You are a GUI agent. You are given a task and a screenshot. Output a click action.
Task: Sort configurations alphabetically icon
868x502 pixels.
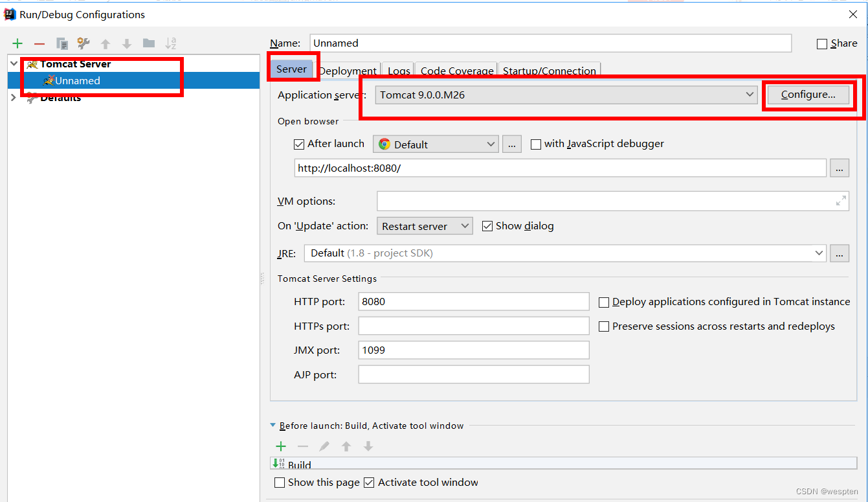tap(171, 43)
